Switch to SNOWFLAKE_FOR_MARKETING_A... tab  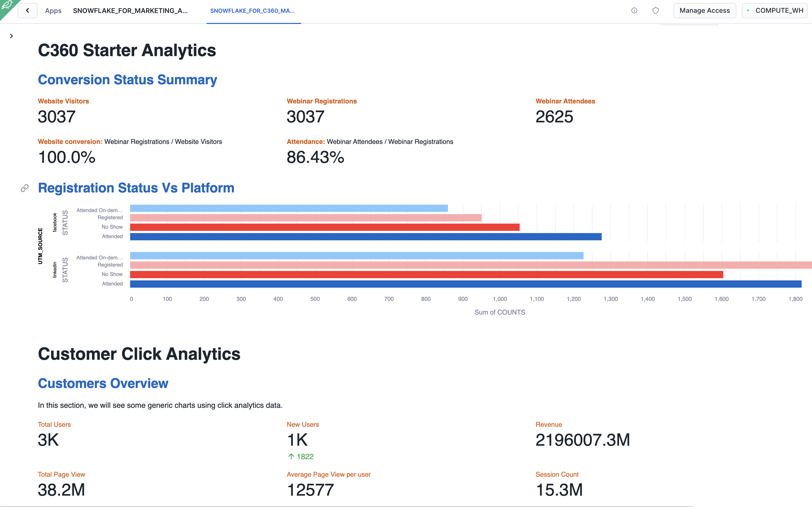click(x=130, y=11)
